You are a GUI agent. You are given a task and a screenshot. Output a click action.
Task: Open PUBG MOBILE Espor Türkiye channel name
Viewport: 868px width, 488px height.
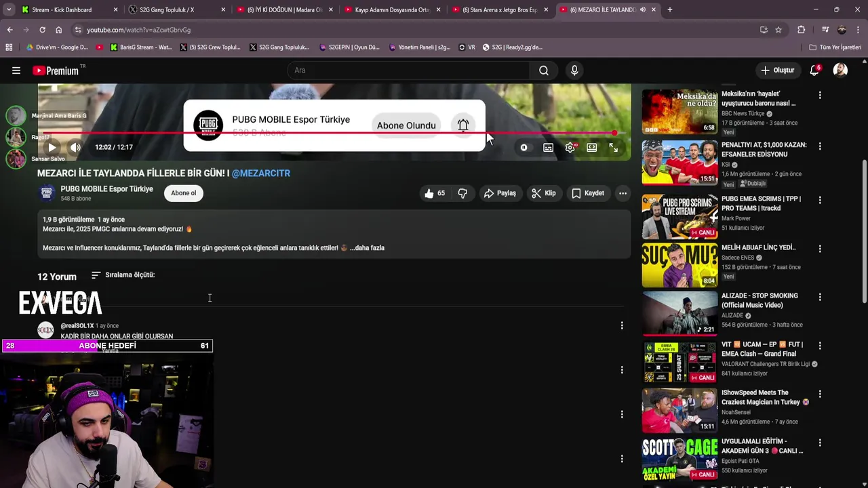(x=106, y=189)
